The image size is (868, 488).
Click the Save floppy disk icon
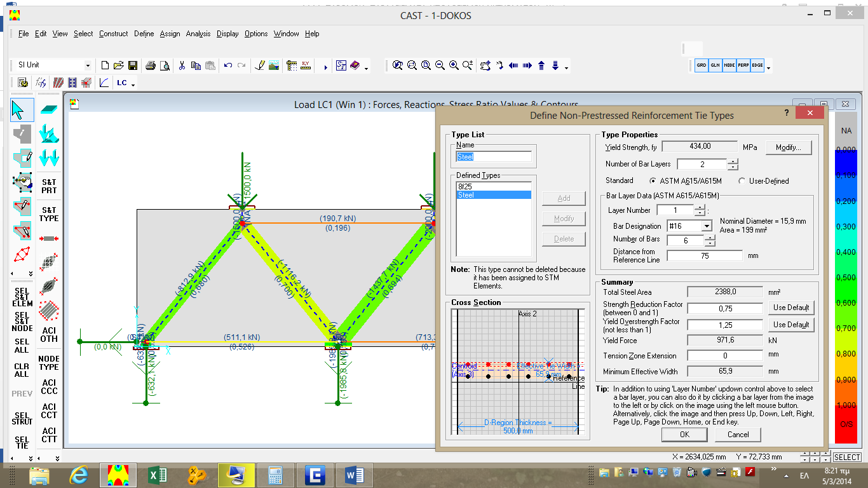click(x=133, y=65)
